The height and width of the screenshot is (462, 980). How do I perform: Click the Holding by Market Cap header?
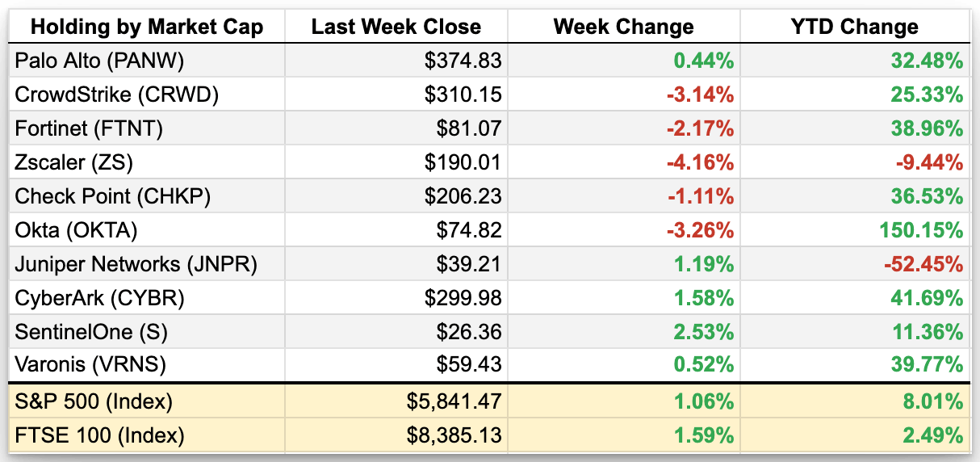(x=147, y=27)
